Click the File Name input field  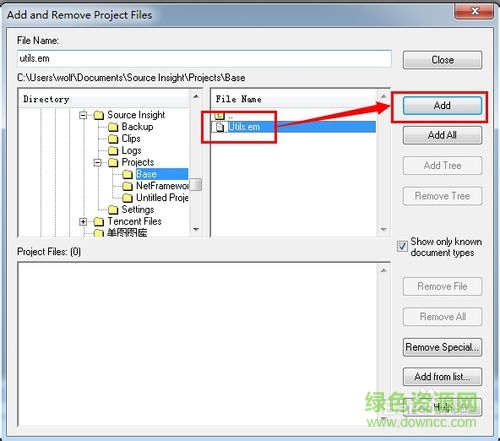[204, 59]
